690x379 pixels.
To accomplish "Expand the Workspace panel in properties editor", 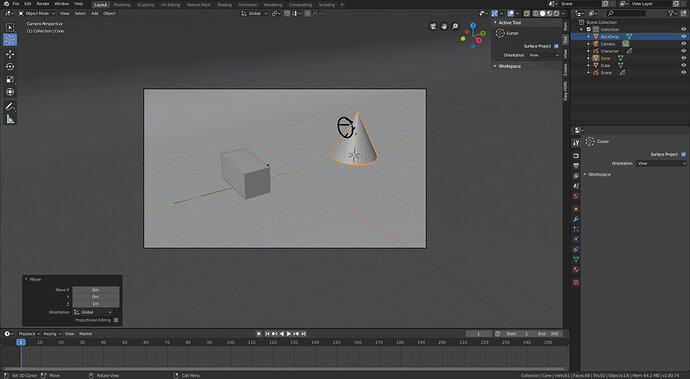I will point(635,175).
